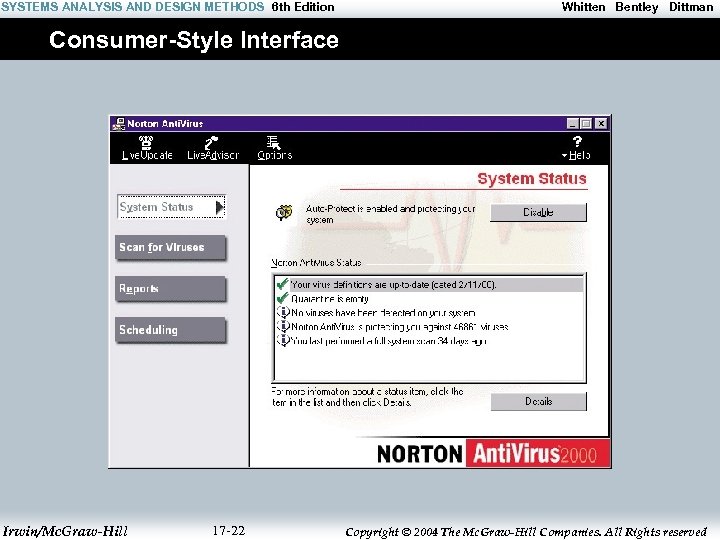Click the Auto-Protect bug shield icon

[x=284, y=212]
